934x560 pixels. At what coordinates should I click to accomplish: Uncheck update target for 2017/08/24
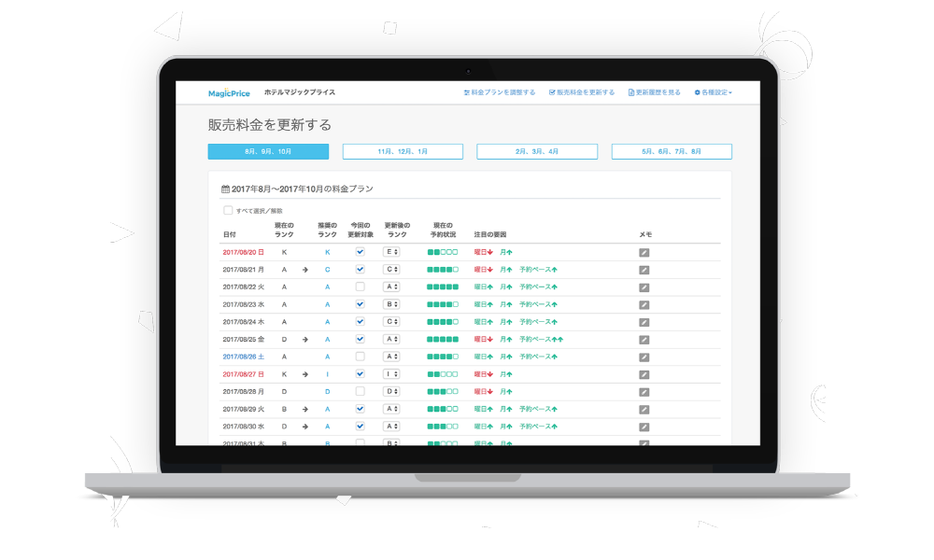point(360,321)
